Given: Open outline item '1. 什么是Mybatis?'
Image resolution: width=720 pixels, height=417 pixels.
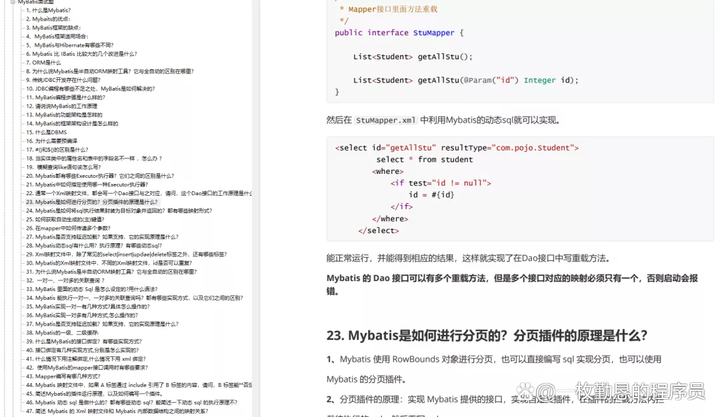Looking at the screenshot, I should click(49, 10).
